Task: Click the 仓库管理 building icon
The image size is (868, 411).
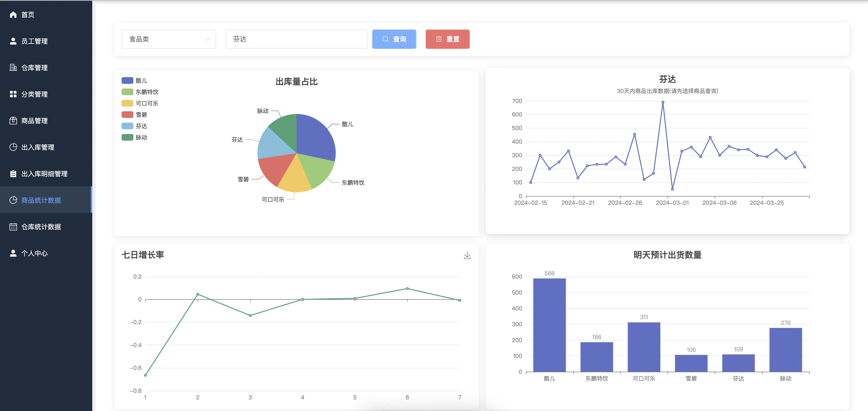Action: tap(13, 67)
